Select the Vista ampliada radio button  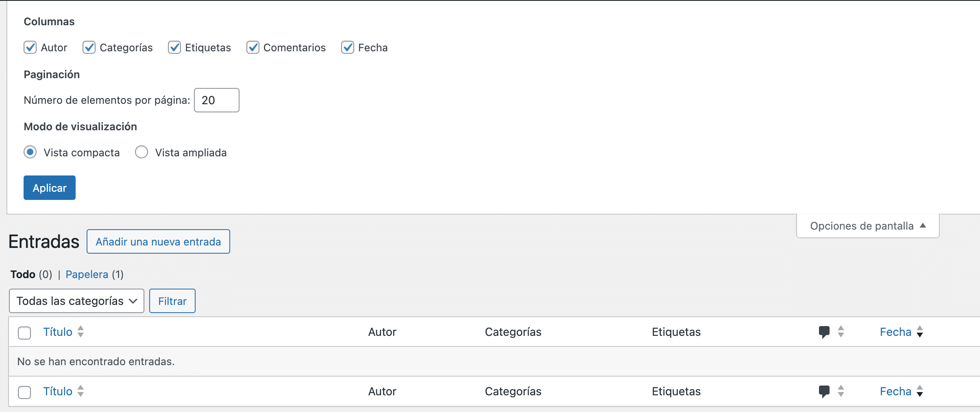coord(142,152)
